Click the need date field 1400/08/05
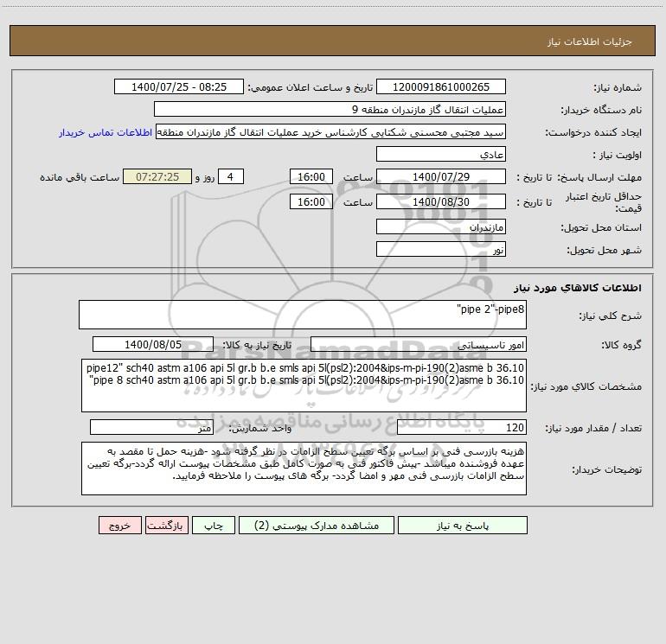The width and height of the screenshot is (666, 644). tap(153, 344)
